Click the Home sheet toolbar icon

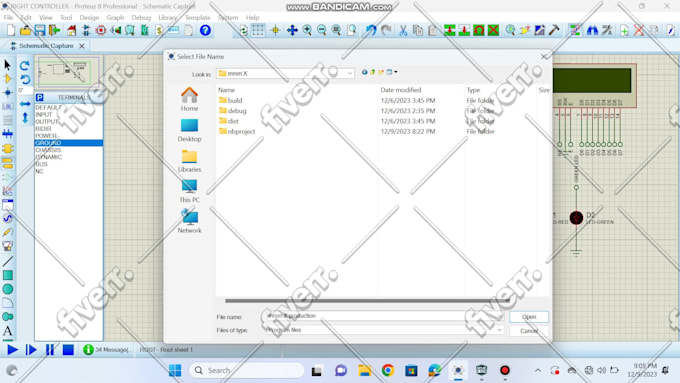tap(72, 30)
